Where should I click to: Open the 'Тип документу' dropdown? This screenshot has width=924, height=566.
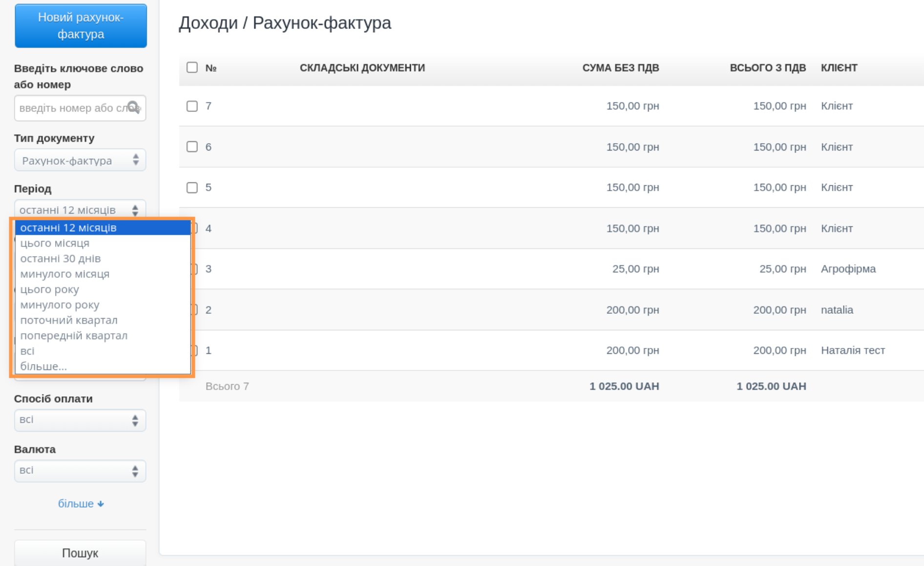[x=80, y=160]
